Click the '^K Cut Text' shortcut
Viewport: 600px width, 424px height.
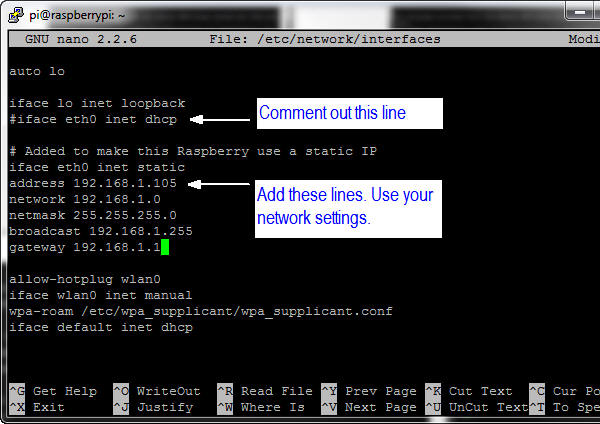(x=469, y=391)
